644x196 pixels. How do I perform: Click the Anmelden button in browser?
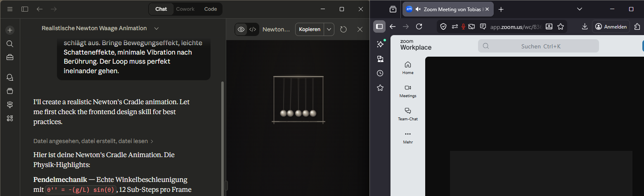pyautogui.click(x=611, y=26)
